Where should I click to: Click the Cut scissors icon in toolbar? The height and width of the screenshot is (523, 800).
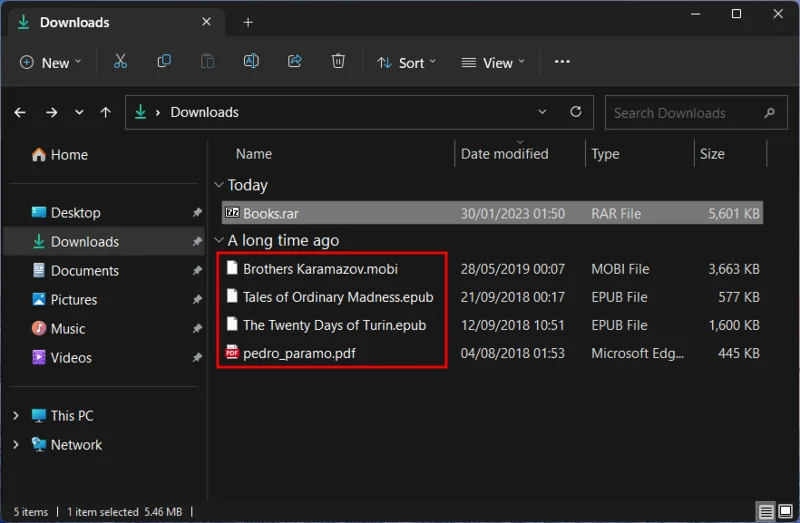pyautogui.click(x=120, y=62)
